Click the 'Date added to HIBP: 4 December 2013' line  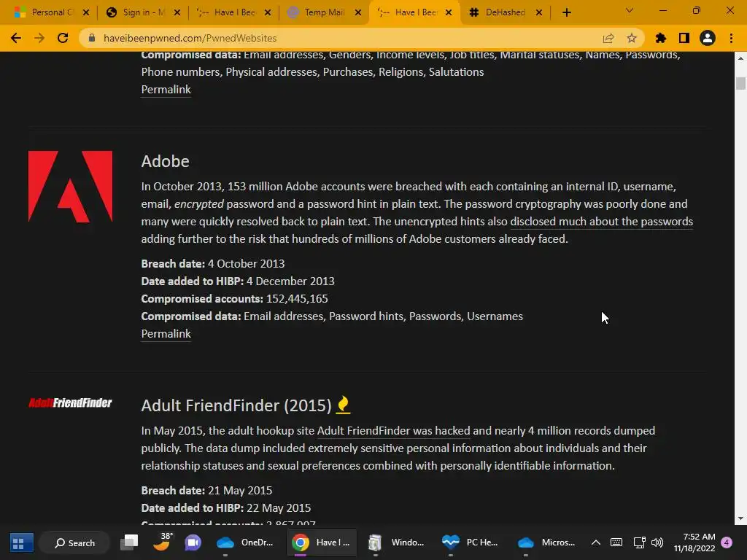(238, 281)
